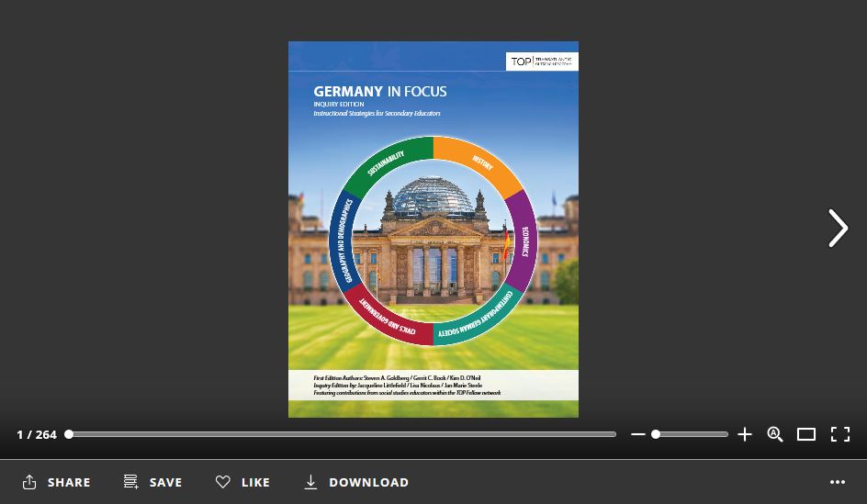
Task: Click the Share icon
Action: 29,482
